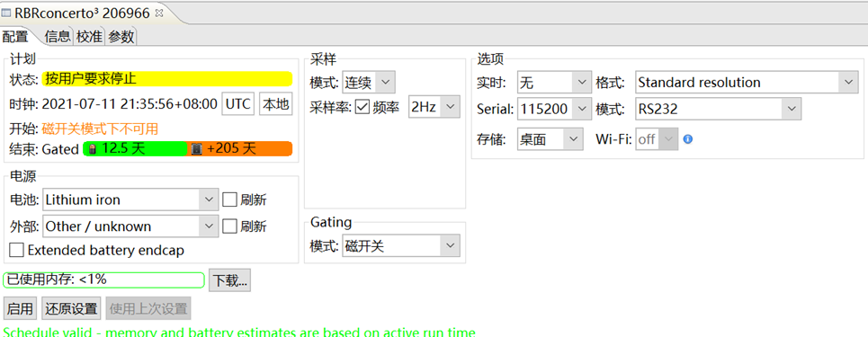Check 刷新 for the 电池 battery
Image resolution: width=868 pixels, height=337 pixels.
(229, 200)
